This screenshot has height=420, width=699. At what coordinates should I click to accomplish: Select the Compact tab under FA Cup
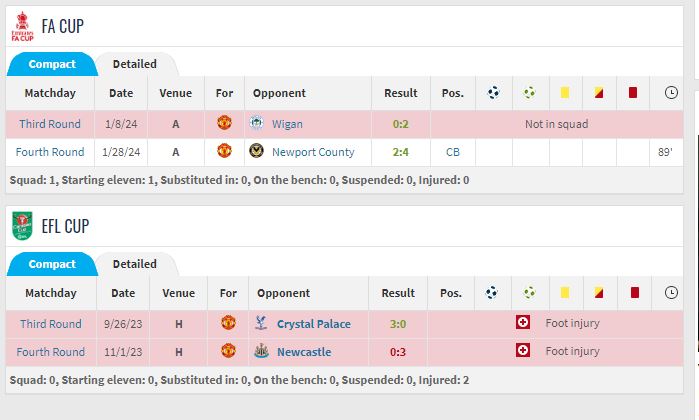coord(52,64)
